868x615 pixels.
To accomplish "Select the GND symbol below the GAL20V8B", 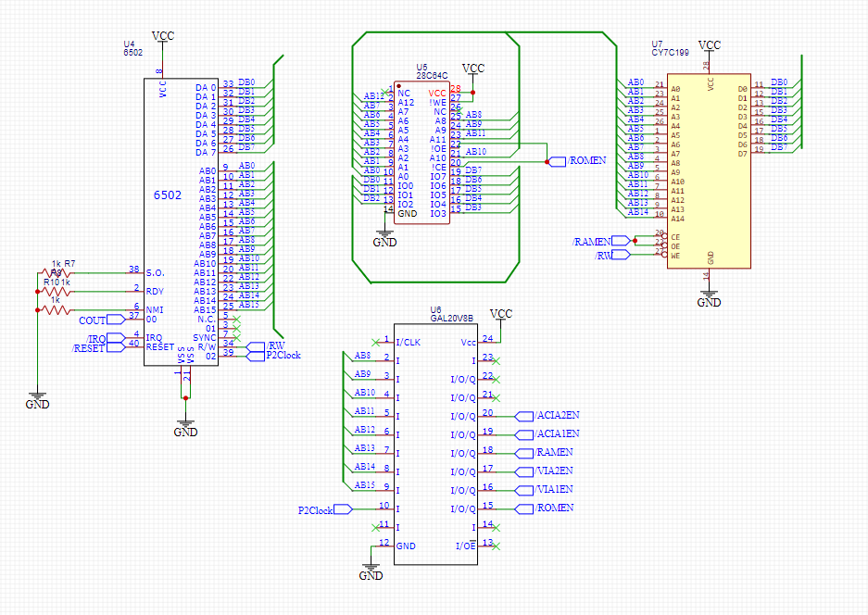I will click(371, 573).
